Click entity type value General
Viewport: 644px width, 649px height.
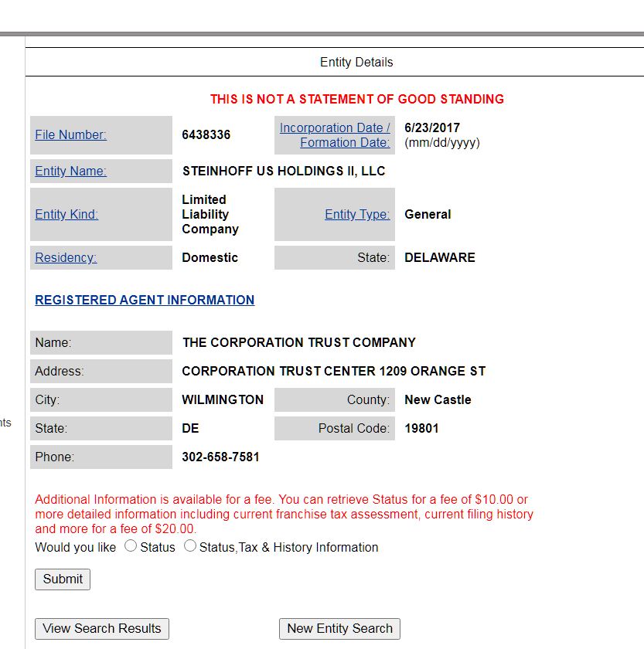click(428, 215)
